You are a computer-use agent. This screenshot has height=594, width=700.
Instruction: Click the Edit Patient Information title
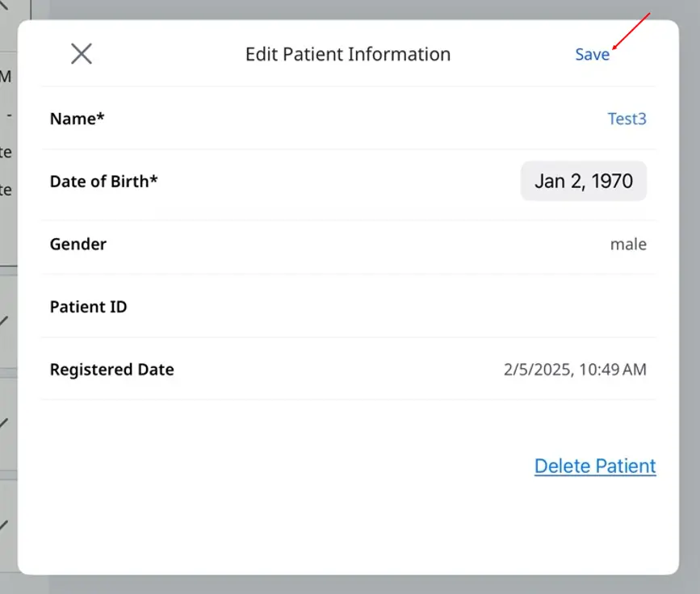(348, 54)
